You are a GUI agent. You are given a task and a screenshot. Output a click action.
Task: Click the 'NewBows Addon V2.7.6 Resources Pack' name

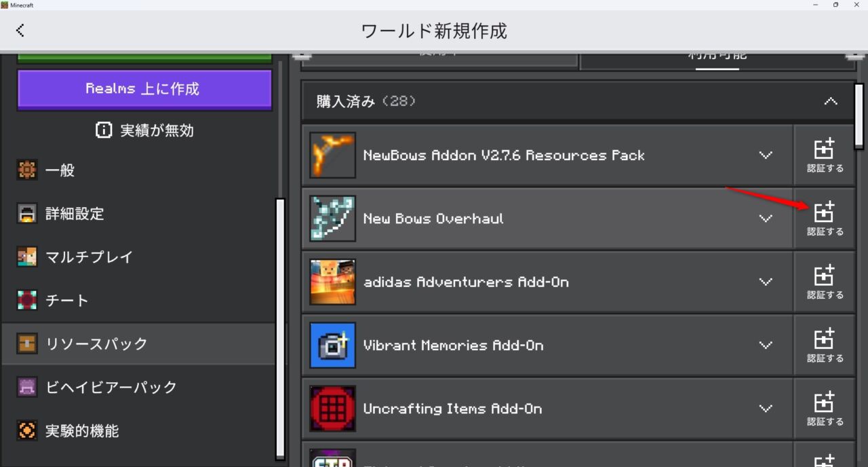coord(504,155)
